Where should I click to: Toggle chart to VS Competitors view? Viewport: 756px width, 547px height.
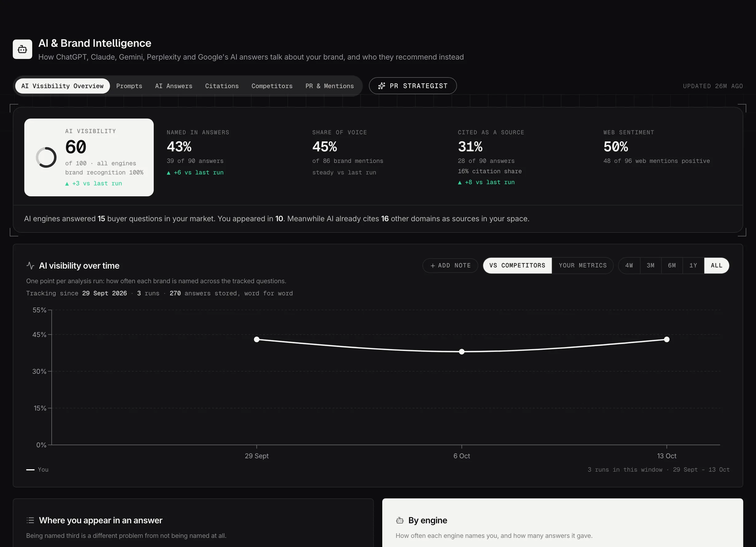tap(517, 266)
